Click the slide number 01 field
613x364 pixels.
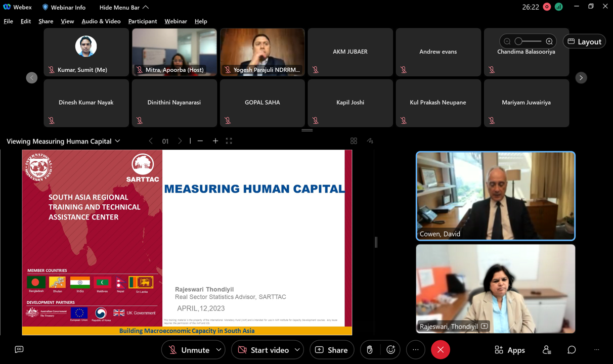[x=165, y=141]
